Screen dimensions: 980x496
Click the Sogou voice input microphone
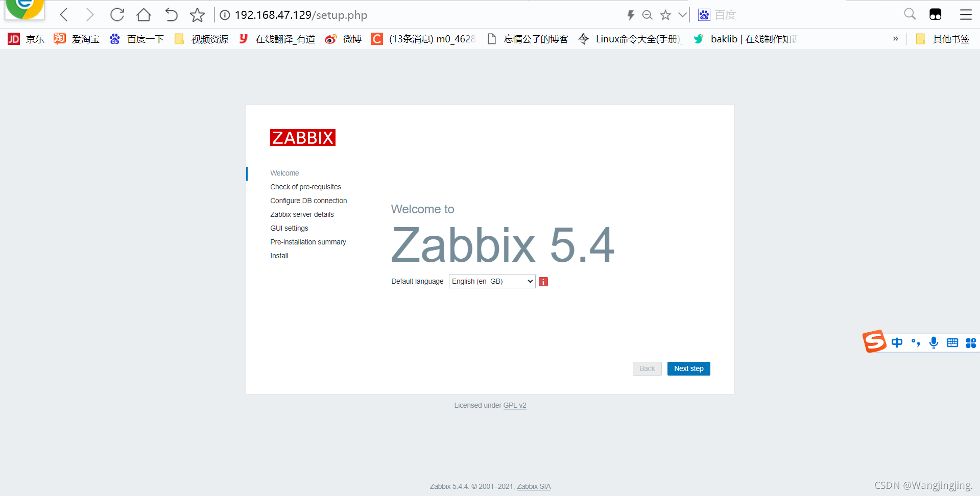pyautogui.click(x=934, y=342)
